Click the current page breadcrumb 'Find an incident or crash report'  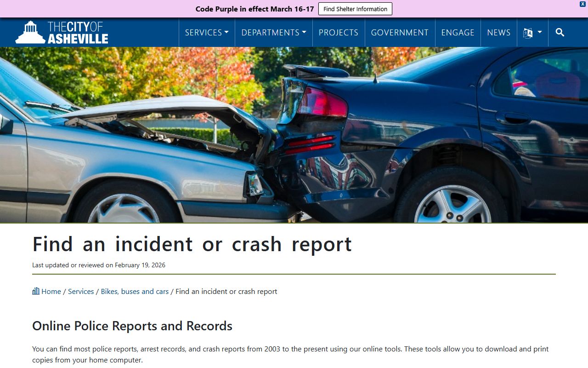click(226, 291)
